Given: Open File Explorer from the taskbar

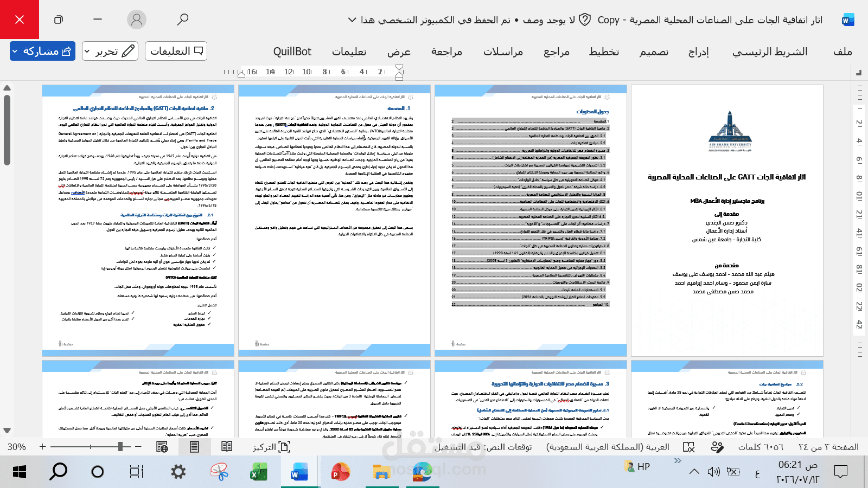Looking at the screenshot, I should (381, 472).
